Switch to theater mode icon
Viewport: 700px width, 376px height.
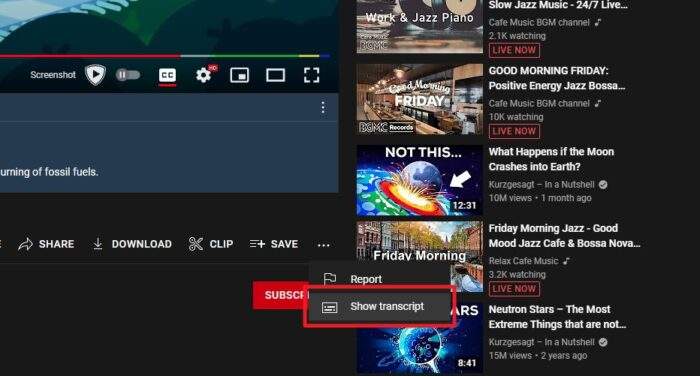click(275, 75)
